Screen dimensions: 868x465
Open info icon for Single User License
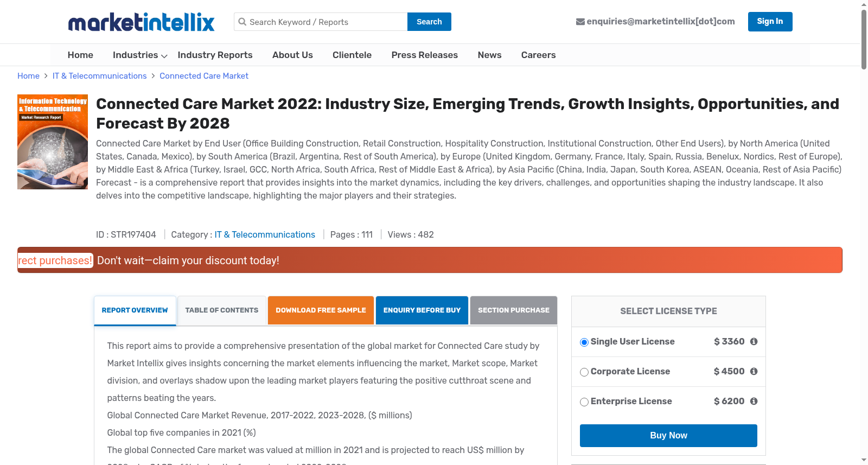coord(754,341)
